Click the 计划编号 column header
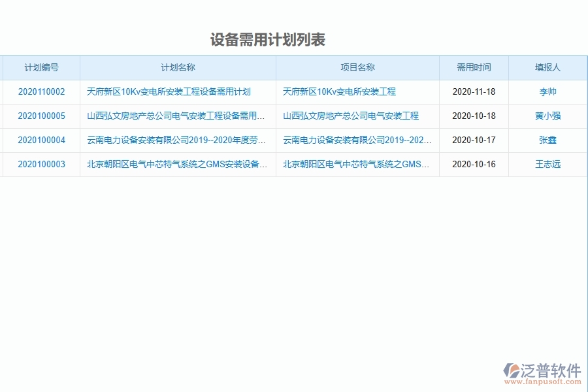Viewport: 588px width, 392px height. pyautogui.click(x=41, y=67)
